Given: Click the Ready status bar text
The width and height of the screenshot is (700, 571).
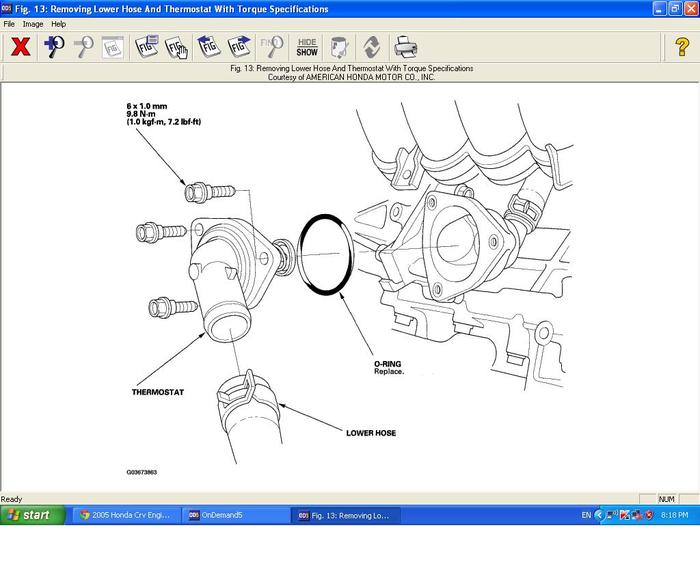Looking at the screenshot, I should [12, 499].
